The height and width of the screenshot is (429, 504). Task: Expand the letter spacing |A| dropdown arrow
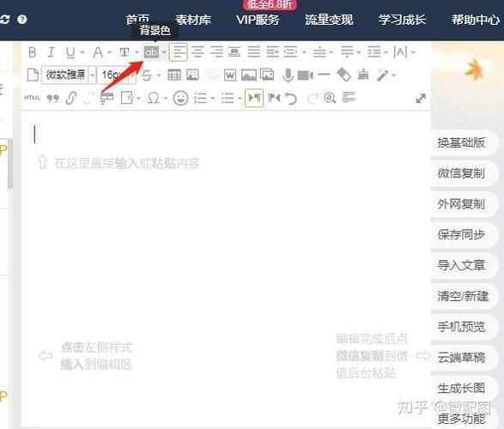413,52
